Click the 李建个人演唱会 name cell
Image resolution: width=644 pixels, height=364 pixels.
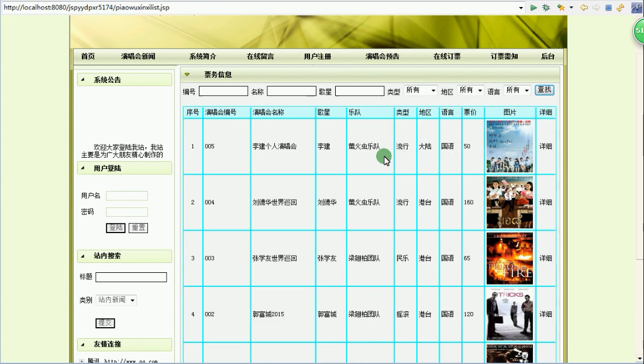(283, 147)
